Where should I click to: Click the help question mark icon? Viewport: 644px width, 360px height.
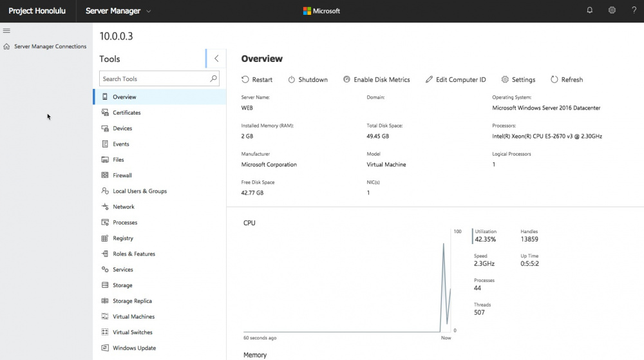[x=634, y=11]
